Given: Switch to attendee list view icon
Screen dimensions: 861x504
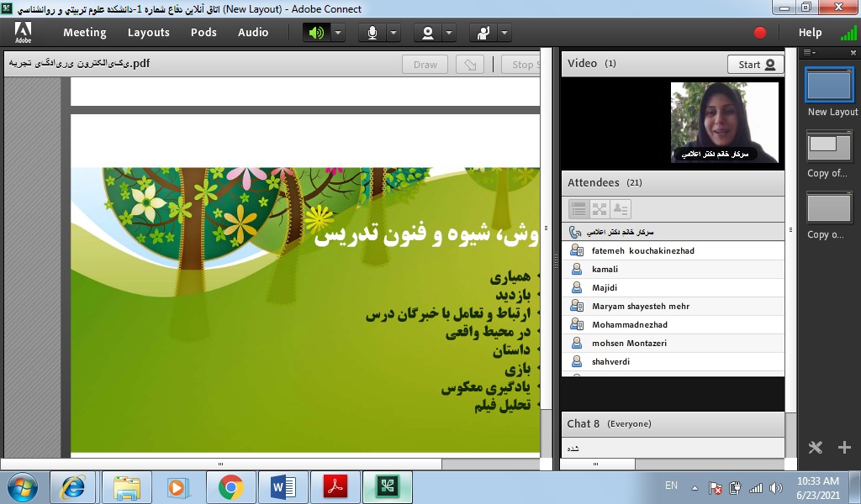Looking at the screenshot, I should pos(578,209).
